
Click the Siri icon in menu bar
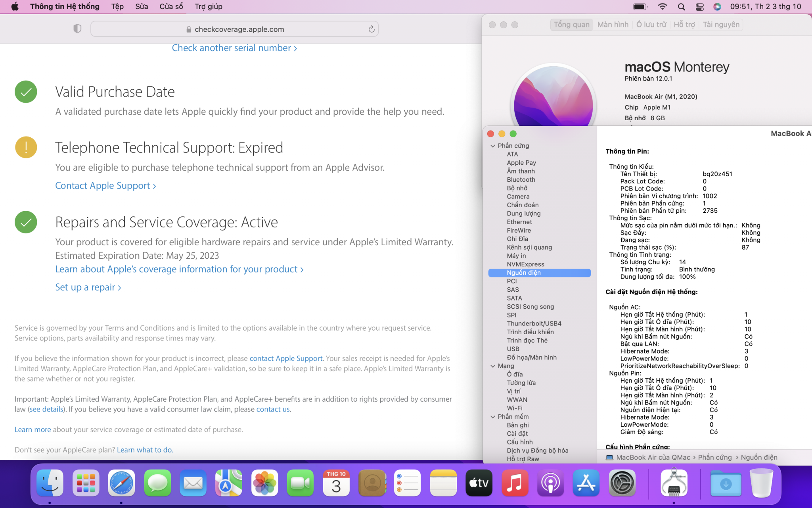717,7
